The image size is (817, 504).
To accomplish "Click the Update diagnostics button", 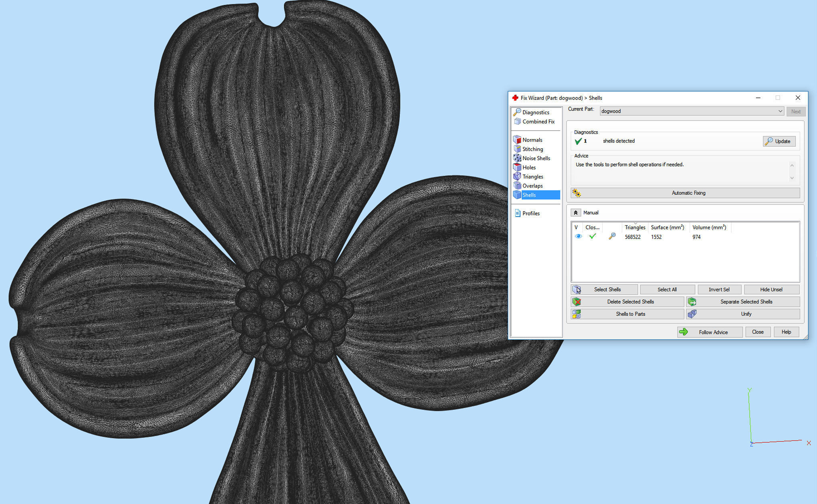I will click(x=779, y=141).
